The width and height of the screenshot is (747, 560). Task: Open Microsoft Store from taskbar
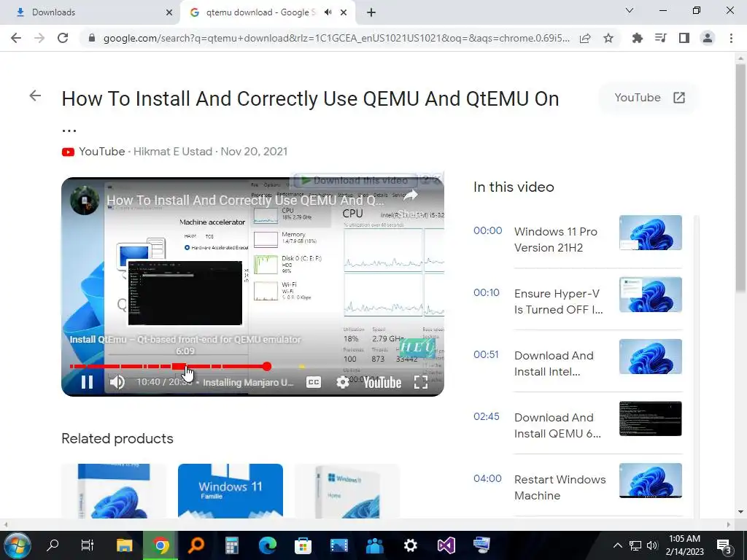[x=303, y=545]
